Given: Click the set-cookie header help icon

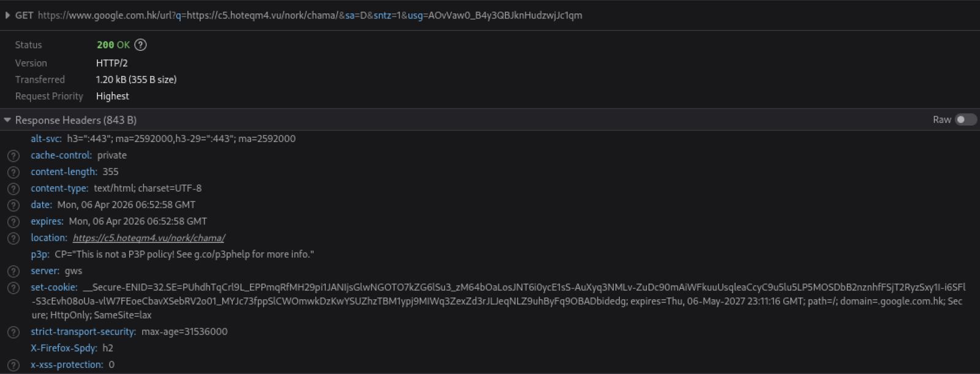Looking at the screenshot, I should pos(13,288).
